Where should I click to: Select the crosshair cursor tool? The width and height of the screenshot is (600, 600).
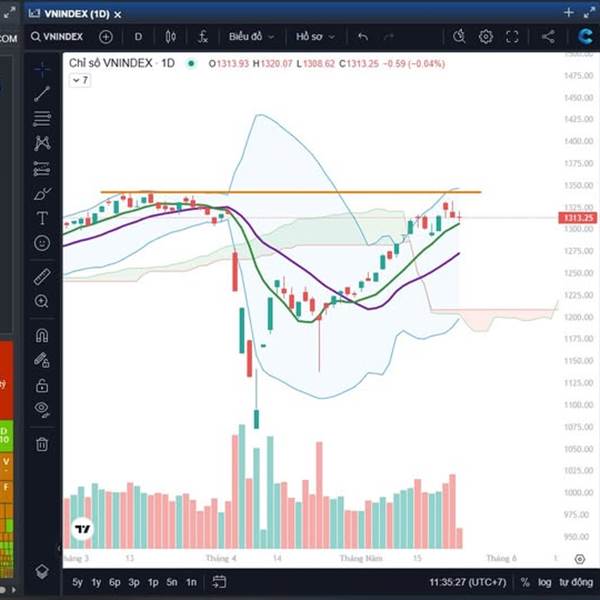point(42,70)
